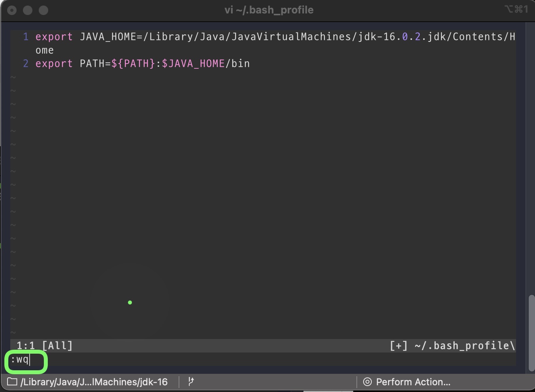535x392 pixels.
Task: Click the Perform Action target icon
Action: (367, 382)
